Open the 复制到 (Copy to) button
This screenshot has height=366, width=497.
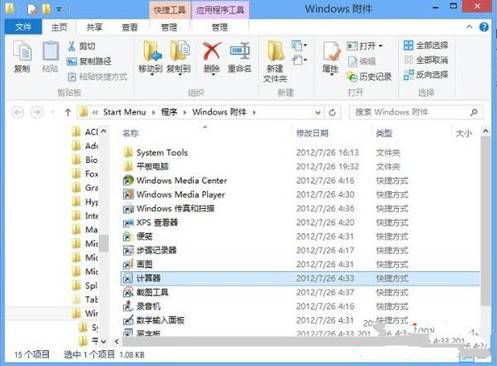pos(179,57)
